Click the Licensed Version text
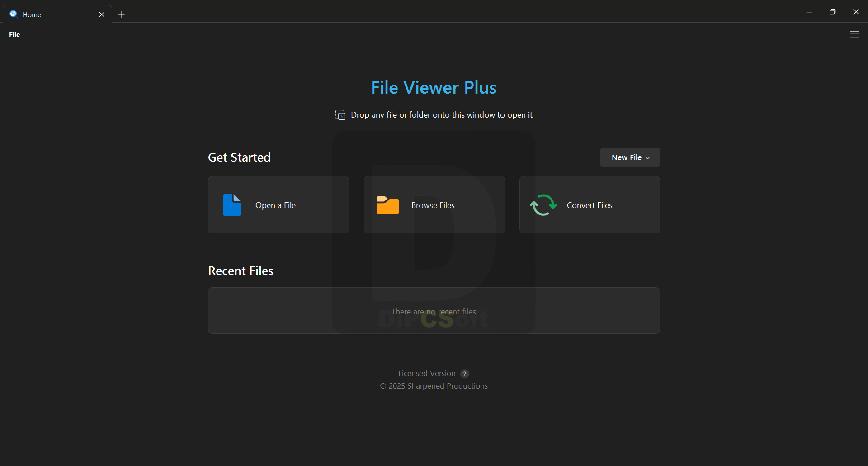The image size is (868, 466). click(427, 373)
